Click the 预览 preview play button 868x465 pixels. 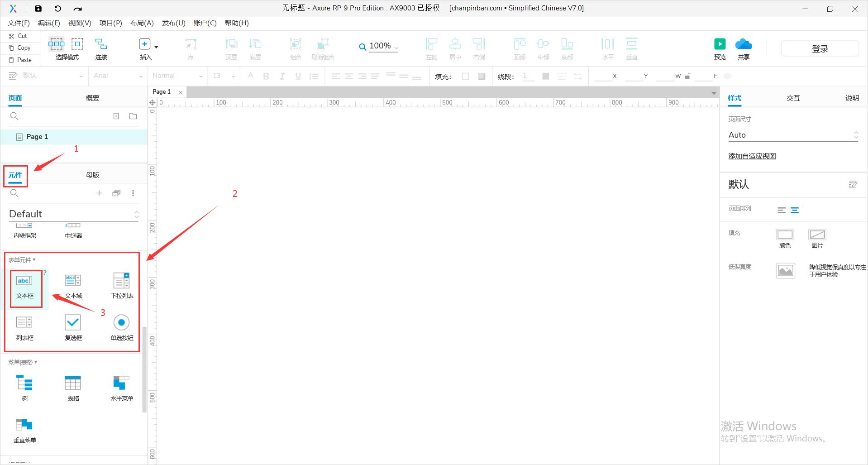[720, 44]
